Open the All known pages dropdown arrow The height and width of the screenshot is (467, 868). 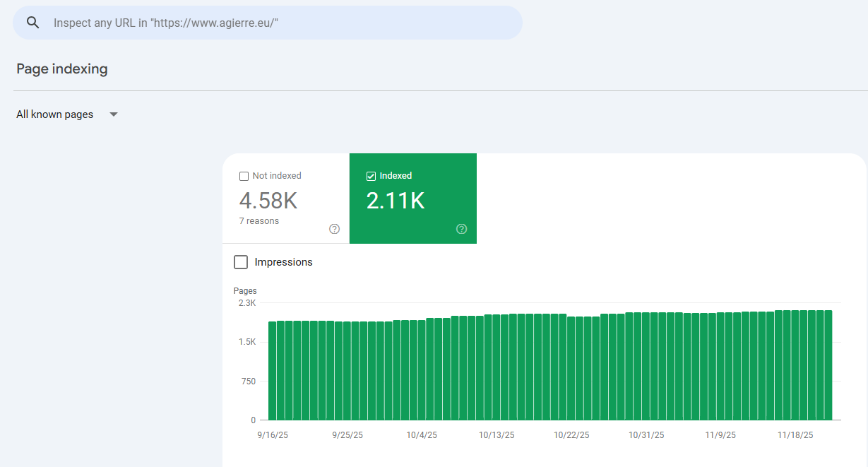coord(114,114)
